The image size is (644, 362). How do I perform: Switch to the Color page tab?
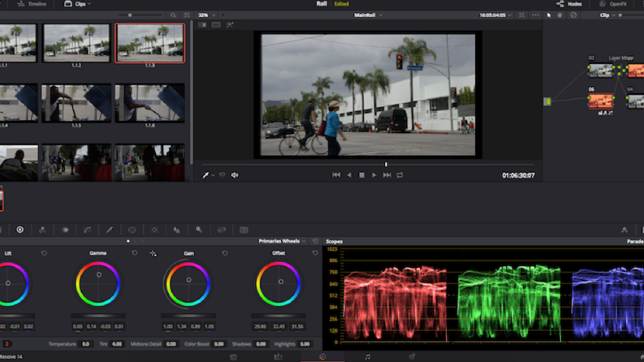click(x=322, y=356)
